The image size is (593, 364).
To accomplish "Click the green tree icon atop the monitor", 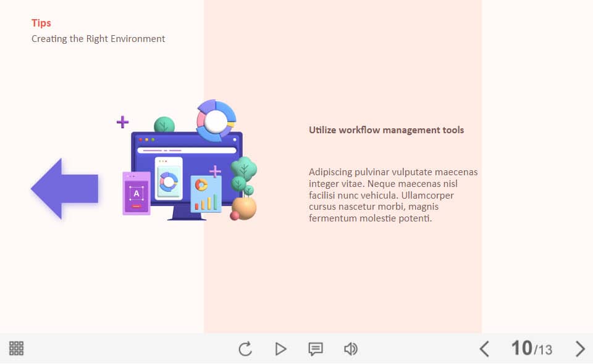I will pyautogui.click(x=164, y=125).
